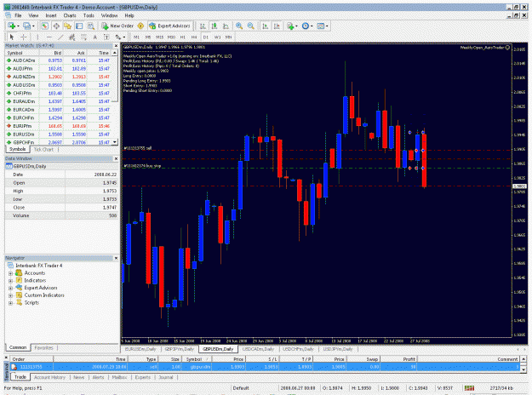532x395 pixels.
Task: Click the Zoom Out magnifier icon
Action: [x=251, y=26]
